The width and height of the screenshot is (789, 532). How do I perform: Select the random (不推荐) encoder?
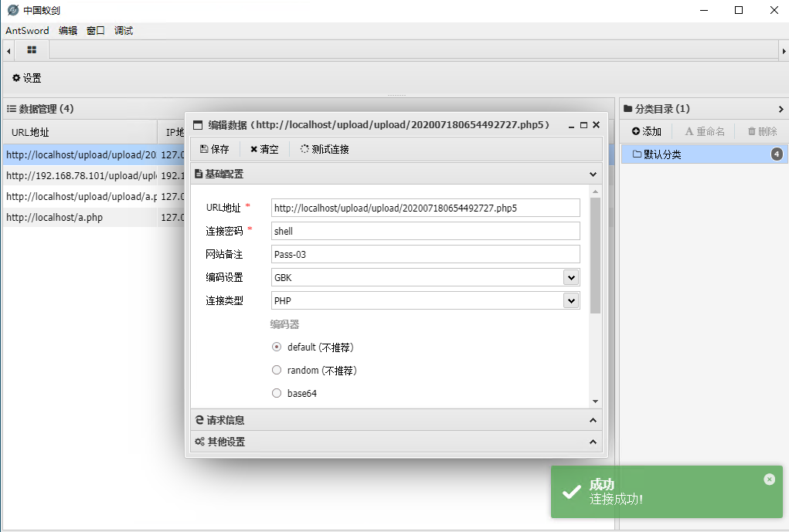(x=276, y=370)
